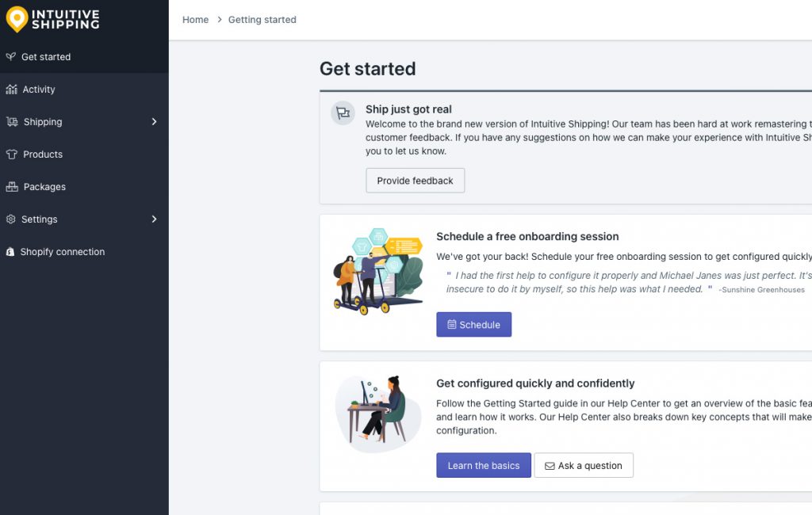
Task: Click the Schedule onboarding button
Action: [x=474, y=325]
